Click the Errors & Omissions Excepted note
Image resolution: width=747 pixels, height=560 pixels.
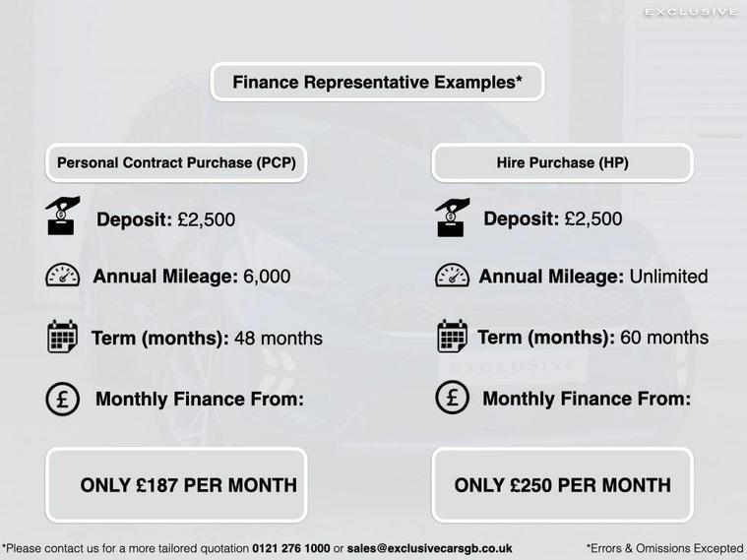[664, 548]
